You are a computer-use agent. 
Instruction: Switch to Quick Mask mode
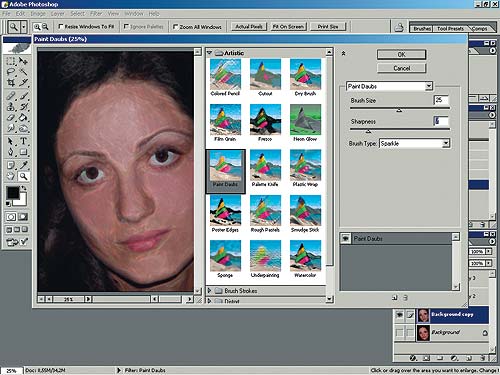point(23,217)
